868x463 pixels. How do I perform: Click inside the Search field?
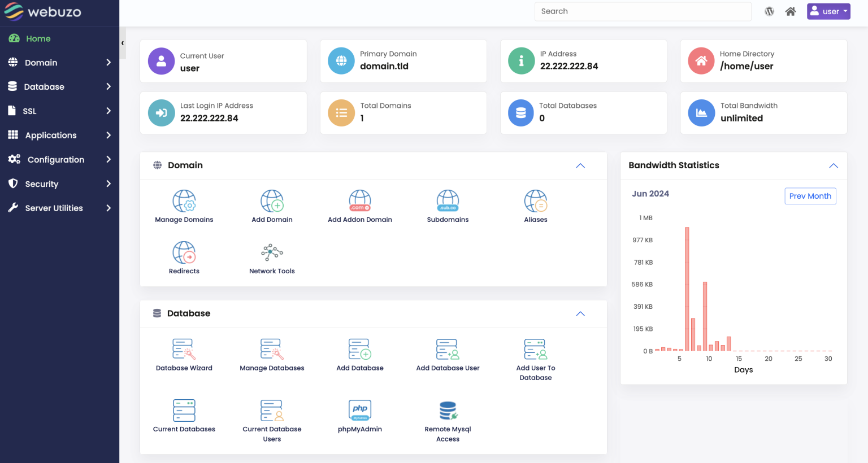(x=643, y=11)
